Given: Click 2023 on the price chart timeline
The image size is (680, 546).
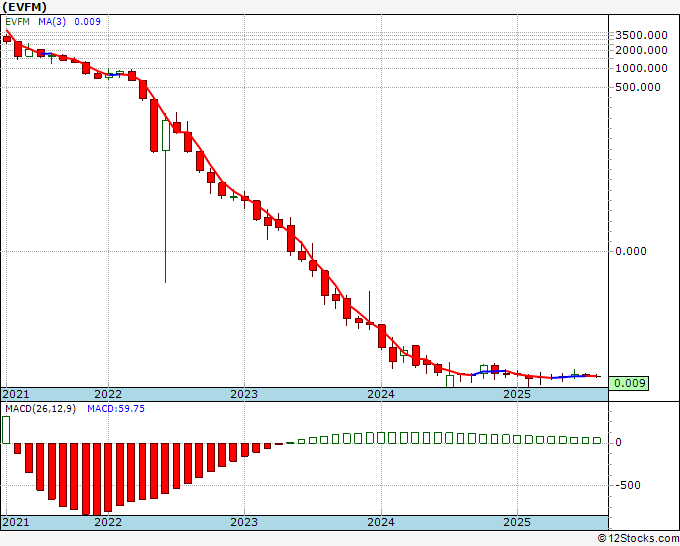Looking at the screenshot, I should 244,394.
